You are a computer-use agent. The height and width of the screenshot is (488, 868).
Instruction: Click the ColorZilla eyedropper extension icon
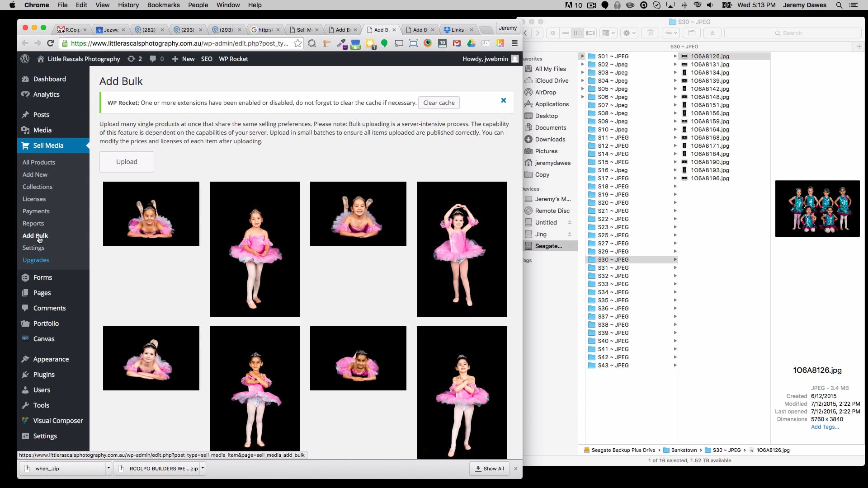(342, 43)
